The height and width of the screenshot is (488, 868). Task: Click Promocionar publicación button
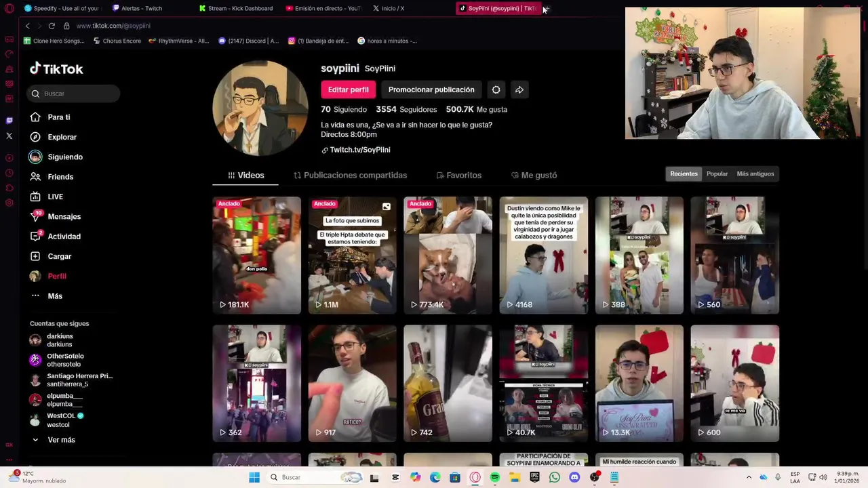point(431,89)
